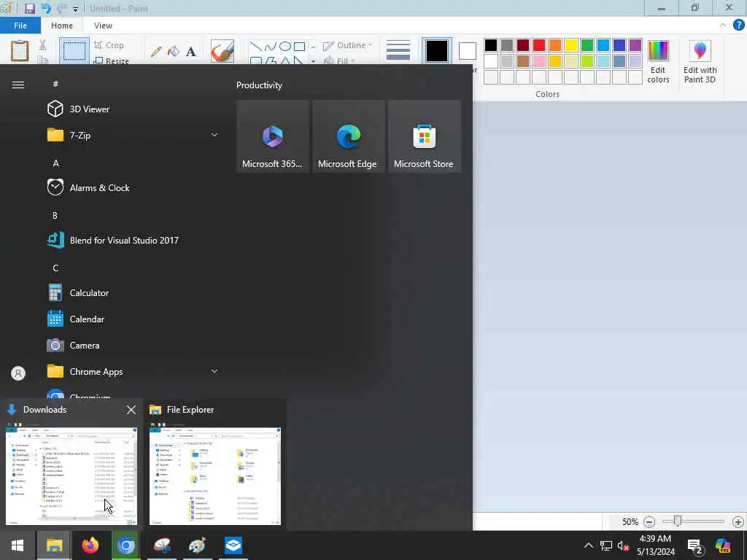This screenshot has height=560, width=747.
Task: Click the user account icon in Start
Action: point(18,373)
